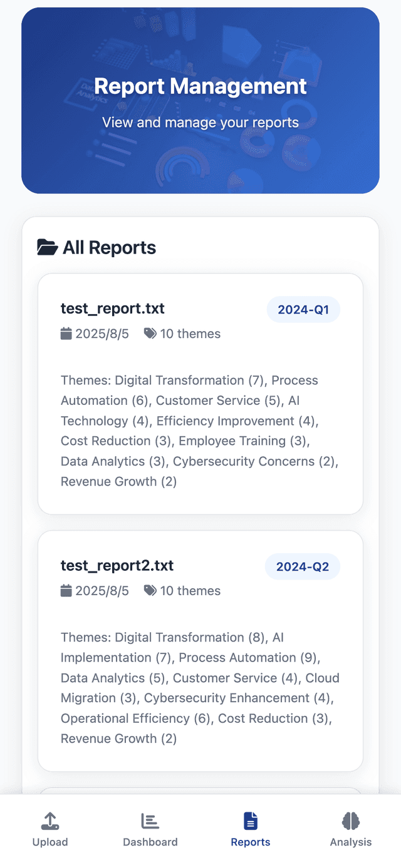Click the Dashboard chart icon
Screen dimensions: 401x868
tap(150, 821)
